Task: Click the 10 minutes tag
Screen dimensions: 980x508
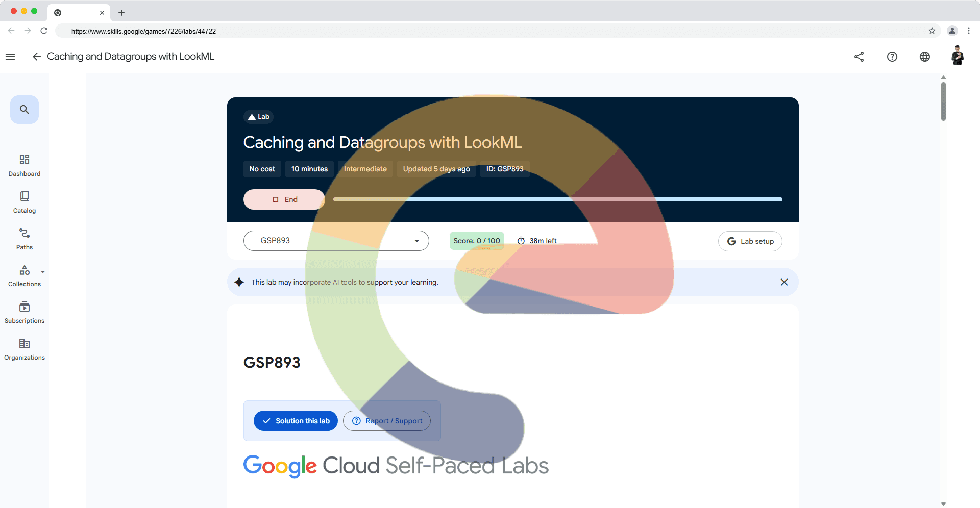Action: click(x=309, y=169)
